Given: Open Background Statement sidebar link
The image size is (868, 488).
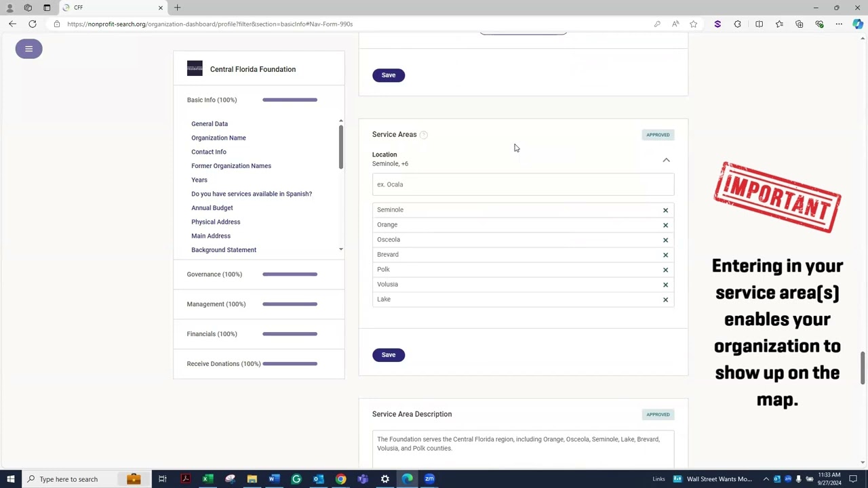Looking at the screenshot, I should click(x=224, y=250).
